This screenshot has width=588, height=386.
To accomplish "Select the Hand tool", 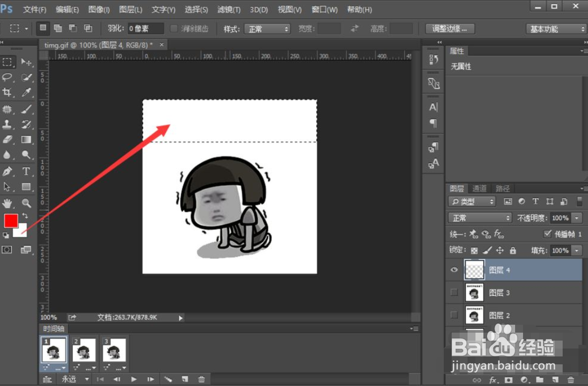I will click(x=7, y=203).
